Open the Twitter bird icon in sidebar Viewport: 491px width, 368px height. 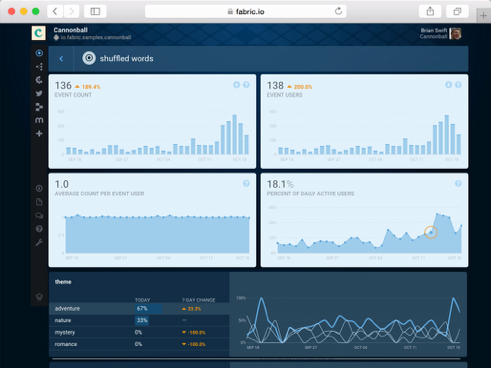click(39, 93)
